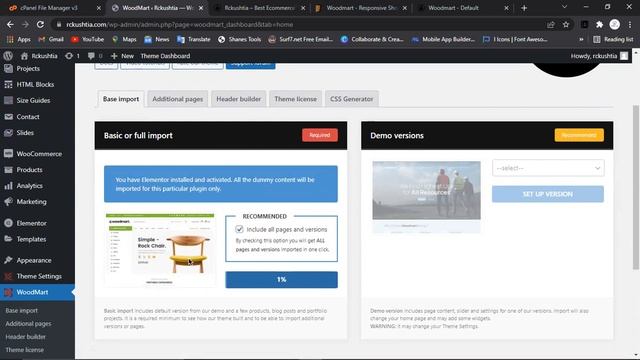Image resolution: width=640 pixels, height=360 pixels.
Task: Open the demo version select dropdown
Action: click(x=548, y=168)
